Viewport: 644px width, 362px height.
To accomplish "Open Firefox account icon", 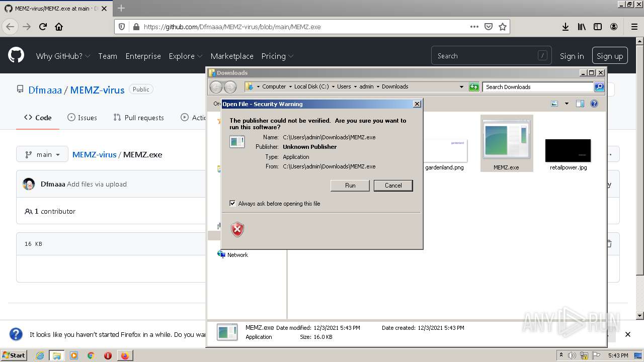I will click(x=614, y=27).
